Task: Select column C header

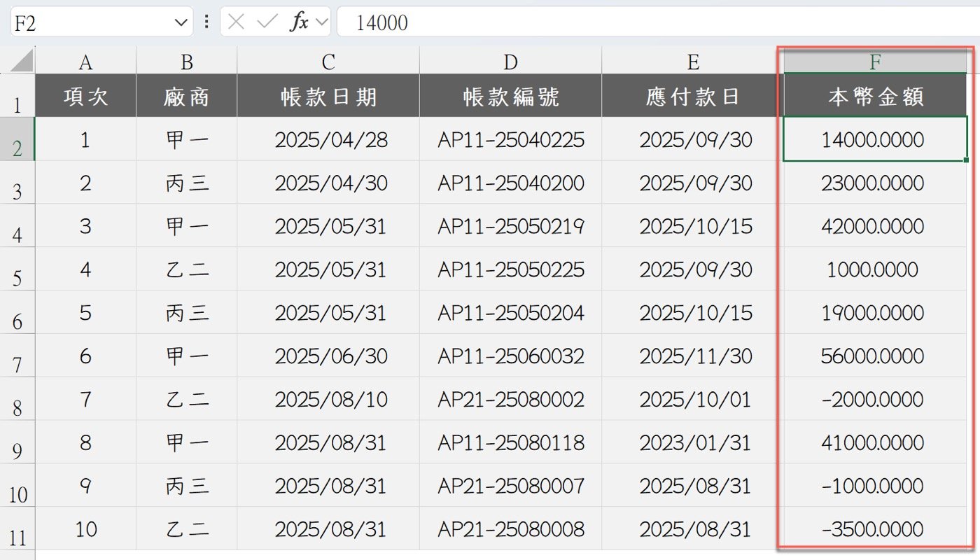Action: click(x=328, y=62)
